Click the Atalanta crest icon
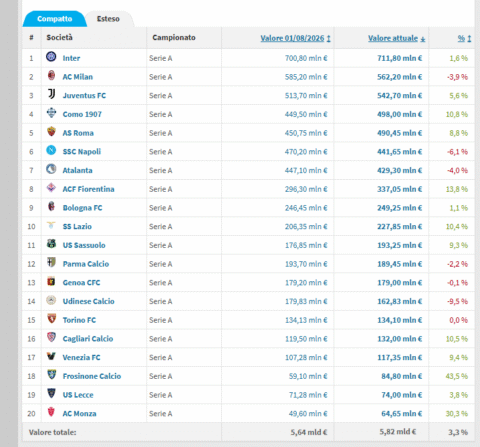This screenshot has height=447, width=480. 51,169
